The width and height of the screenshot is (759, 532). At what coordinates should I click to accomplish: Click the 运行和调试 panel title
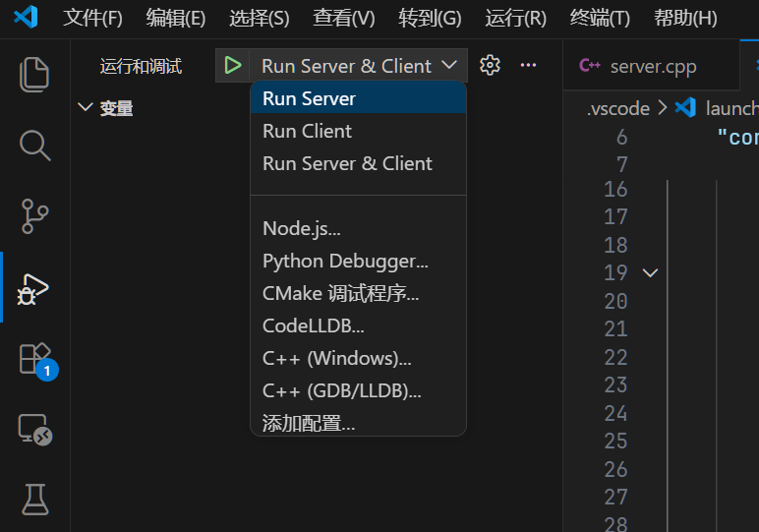tap(141, 66)
